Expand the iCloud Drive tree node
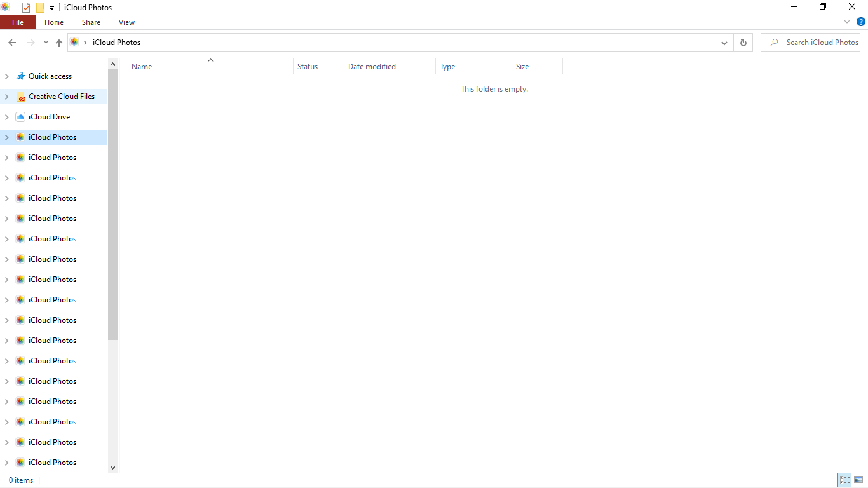The image size is (868, 488). pyautogui.click(x=7, y=117)
